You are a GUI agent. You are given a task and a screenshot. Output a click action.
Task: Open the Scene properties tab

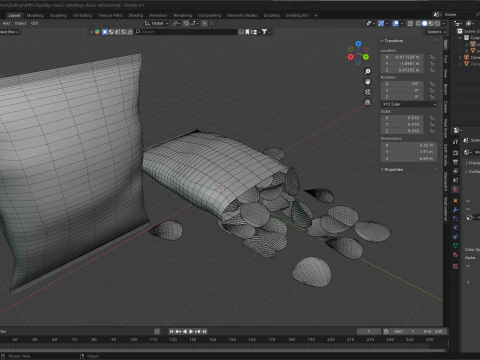(455, 180)
